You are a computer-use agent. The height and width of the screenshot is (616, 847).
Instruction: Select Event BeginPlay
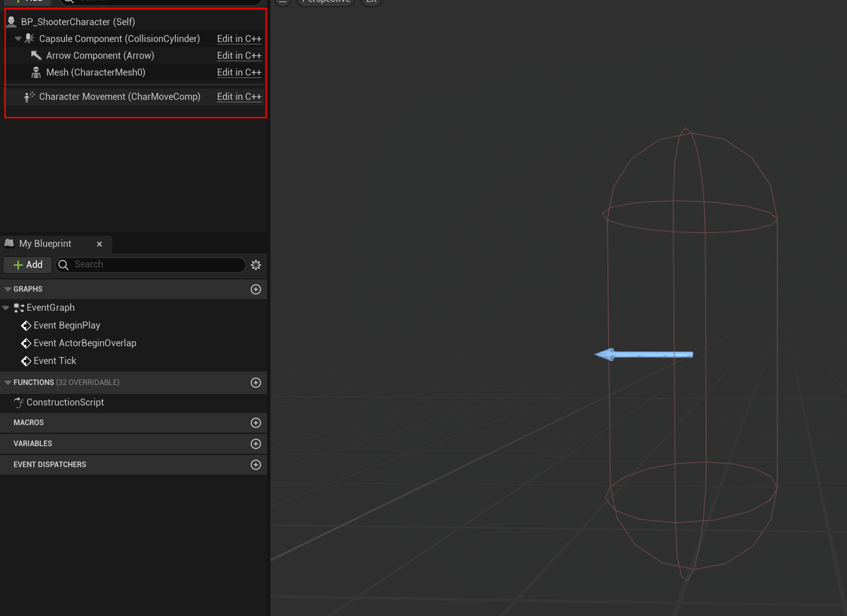click(67, 325)
